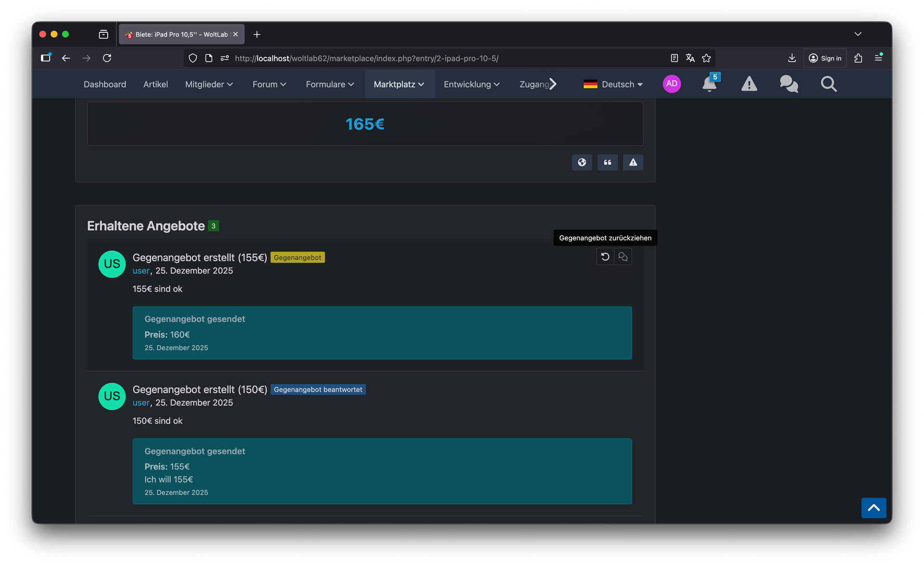Toggle the browser reader view icon
This screenshot has width=924, height=566.
coord(674,58)
